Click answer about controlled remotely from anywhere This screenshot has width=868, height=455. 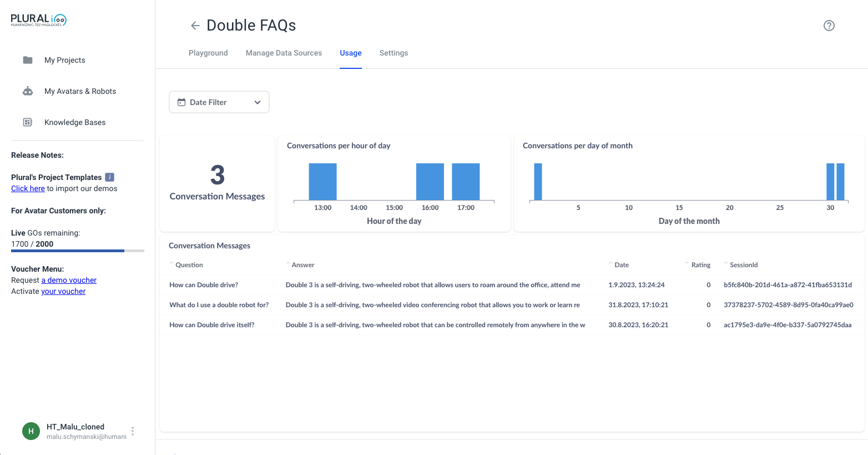(x=436, y=325)
